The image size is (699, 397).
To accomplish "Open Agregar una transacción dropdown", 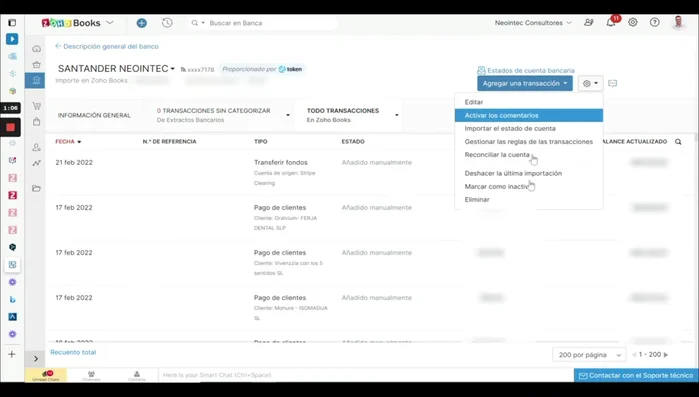I will 525,83.
